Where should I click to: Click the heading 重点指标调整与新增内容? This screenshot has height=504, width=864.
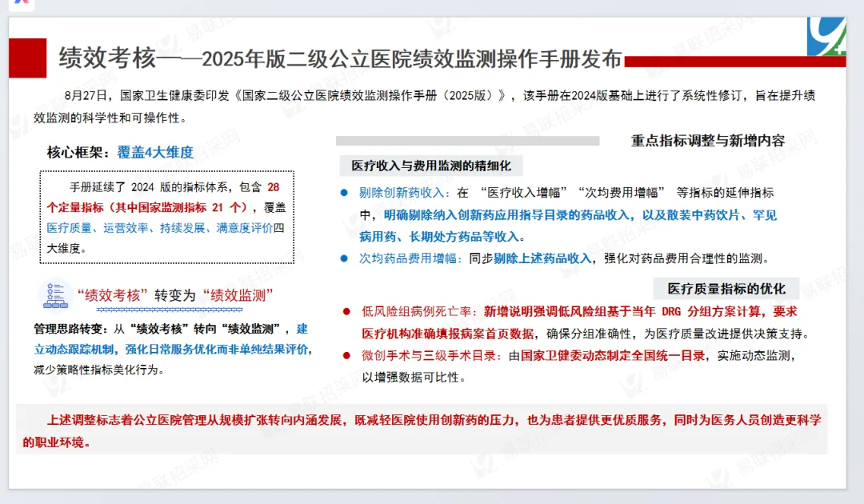707,141
